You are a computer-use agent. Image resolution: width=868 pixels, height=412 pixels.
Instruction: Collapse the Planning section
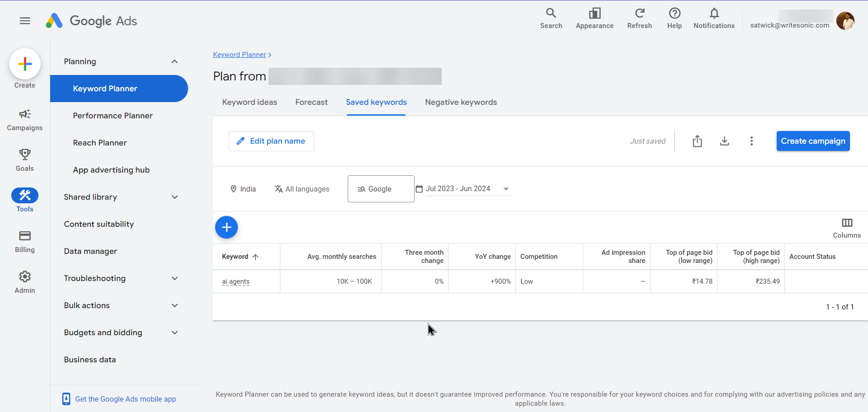tap(175, 61)
